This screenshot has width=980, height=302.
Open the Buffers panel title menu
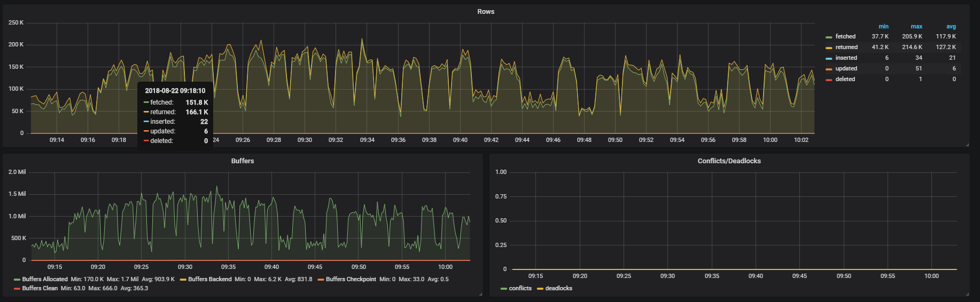[243, 161]
